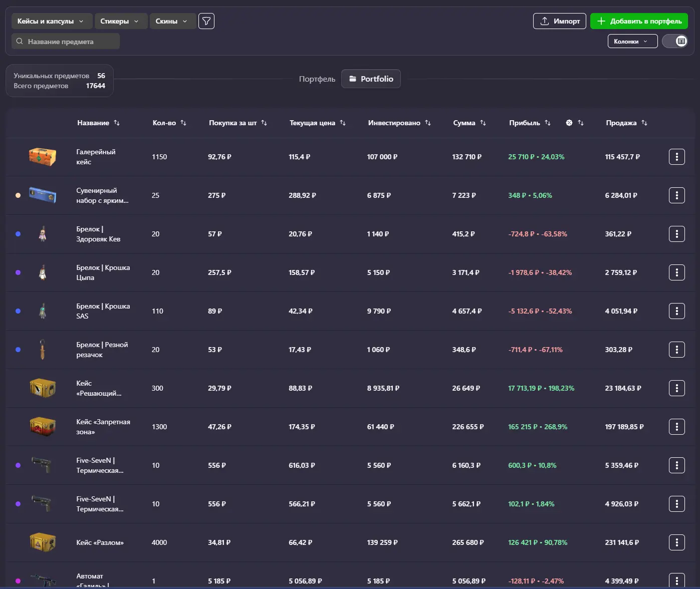
Task: Sort by Текущая цена column arrows
Action: (x=343, y=123)
